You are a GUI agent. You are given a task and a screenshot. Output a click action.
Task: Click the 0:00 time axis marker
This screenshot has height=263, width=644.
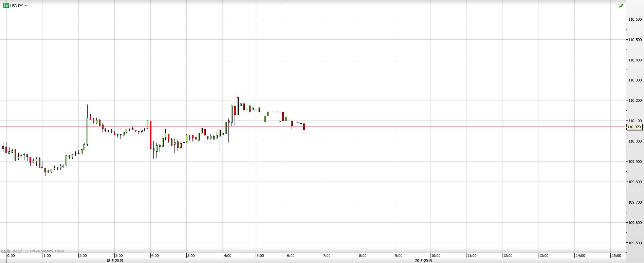click(11, 256)
